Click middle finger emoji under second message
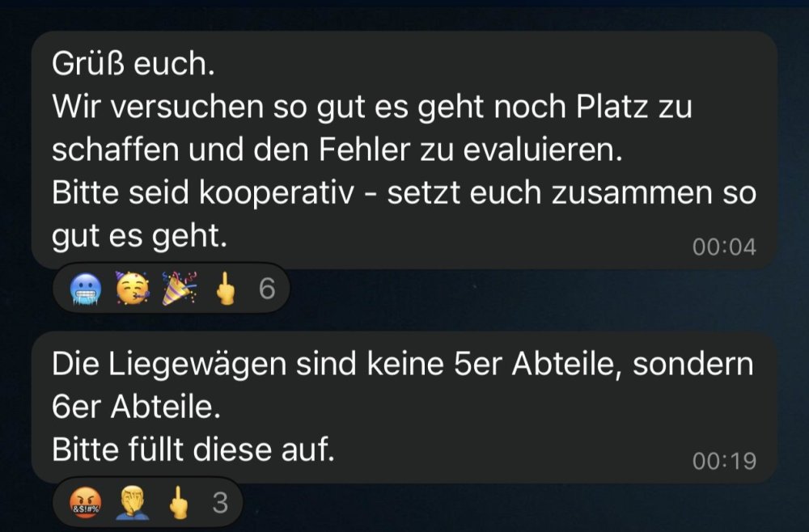The height and width of the screenshot is (532, 809). 179,503
